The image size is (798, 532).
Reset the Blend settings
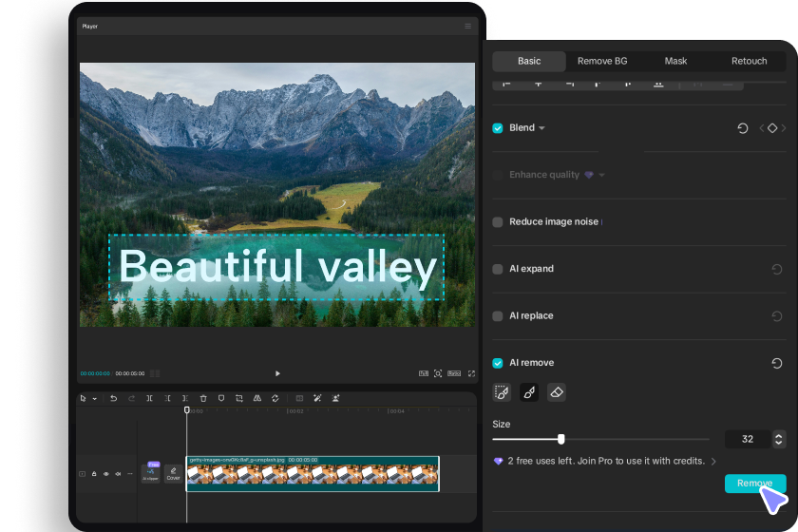pos(743,128)
